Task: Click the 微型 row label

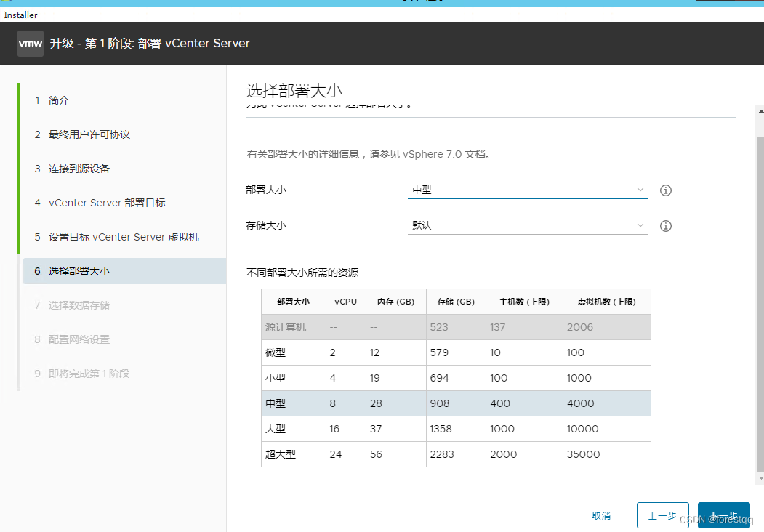Action: [x=276, y=352]
